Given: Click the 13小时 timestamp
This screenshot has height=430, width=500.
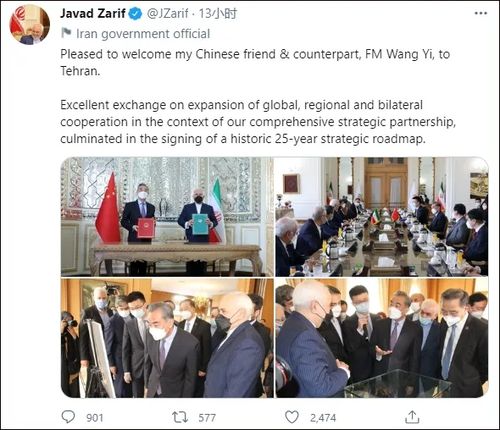Looking at the screenshot, I should tap(218, 14).
